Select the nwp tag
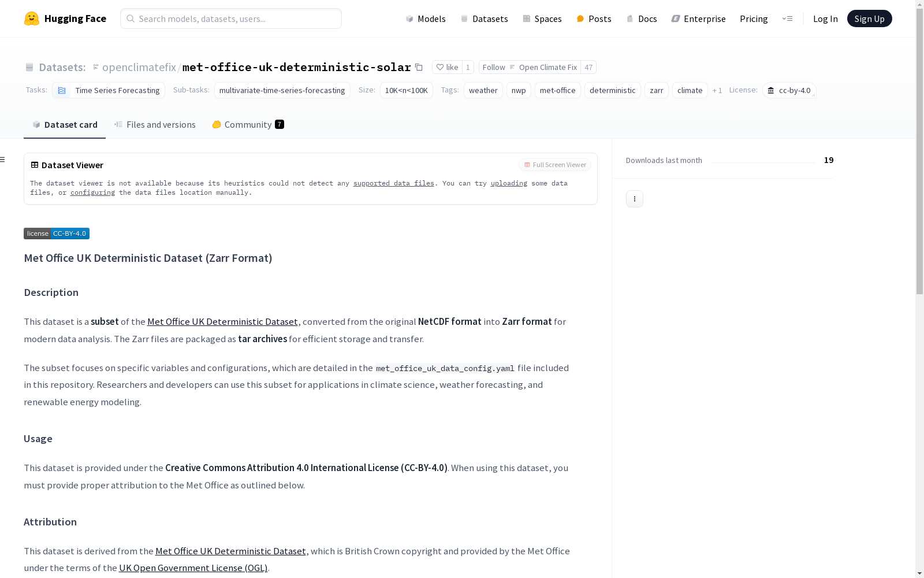 pos(519,90)
